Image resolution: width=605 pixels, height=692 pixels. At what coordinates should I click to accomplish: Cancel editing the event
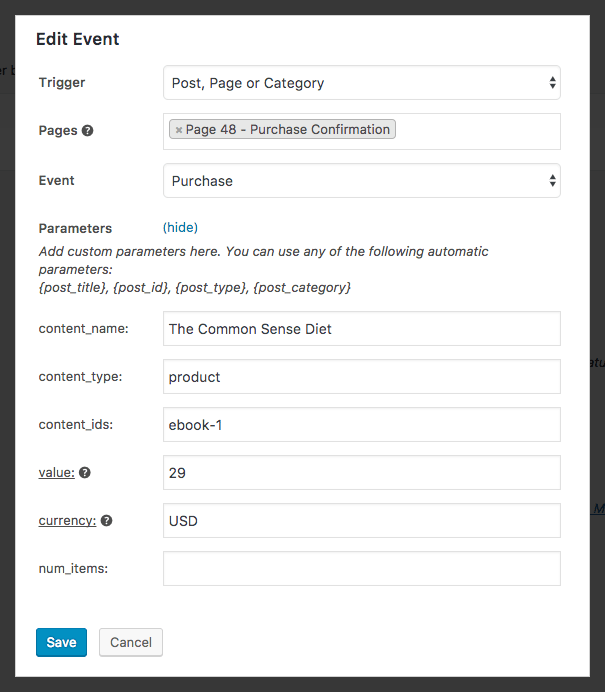(131, 642)
